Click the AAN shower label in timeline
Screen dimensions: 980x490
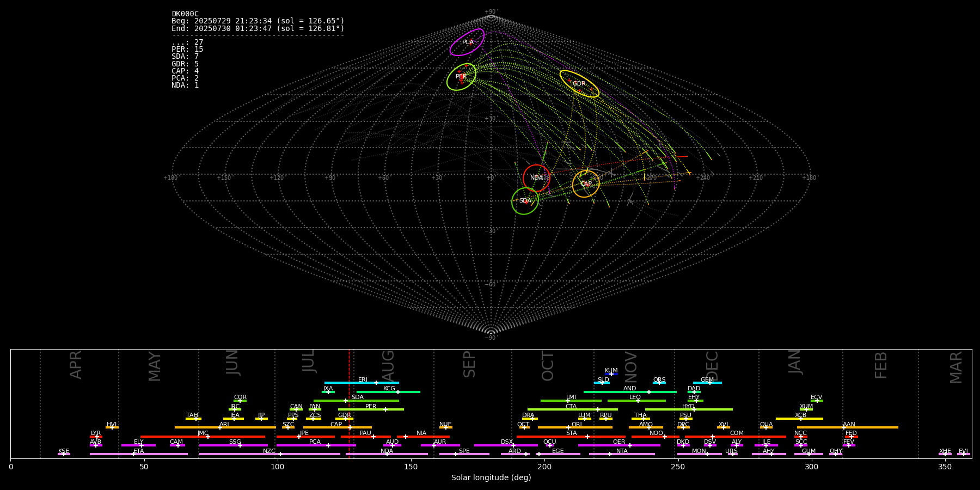pyautogui.click(x=849, y=425)
